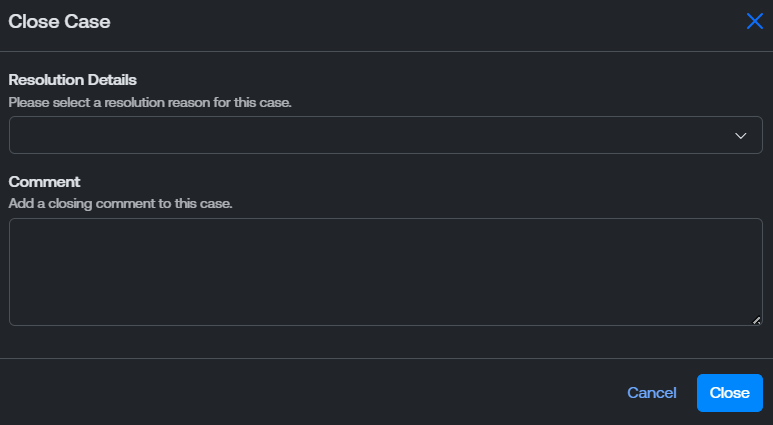Image resolution: width=773 pixels, height=425 pixels.
Task: Open the resolution reason dropdown field
Action: coord(386,135)
